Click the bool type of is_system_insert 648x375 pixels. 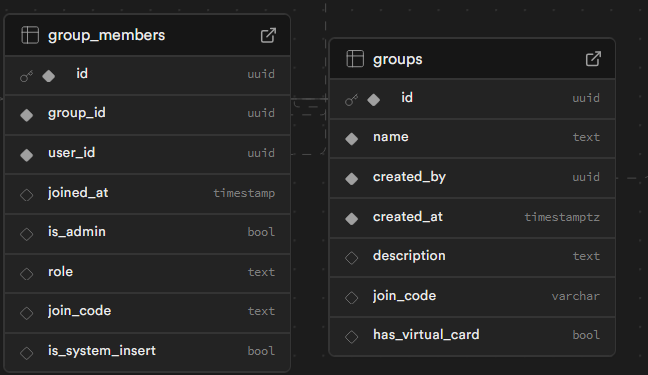pos(261,351)
